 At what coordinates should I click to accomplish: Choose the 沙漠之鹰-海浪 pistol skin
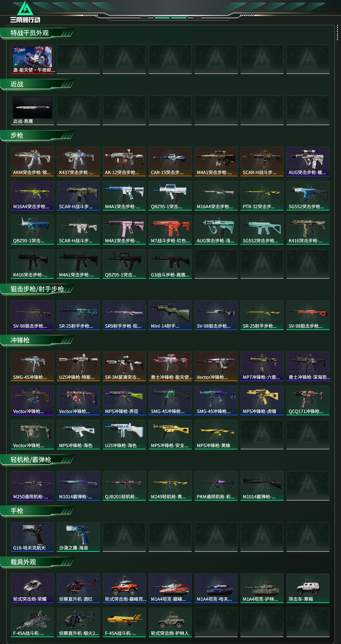[78, 537]
